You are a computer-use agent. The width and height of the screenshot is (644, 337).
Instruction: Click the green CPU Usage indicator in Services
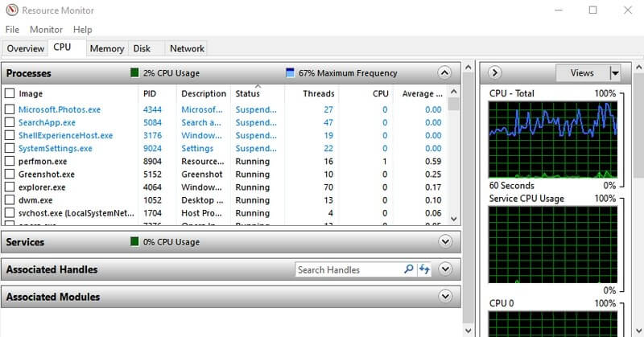134,241
